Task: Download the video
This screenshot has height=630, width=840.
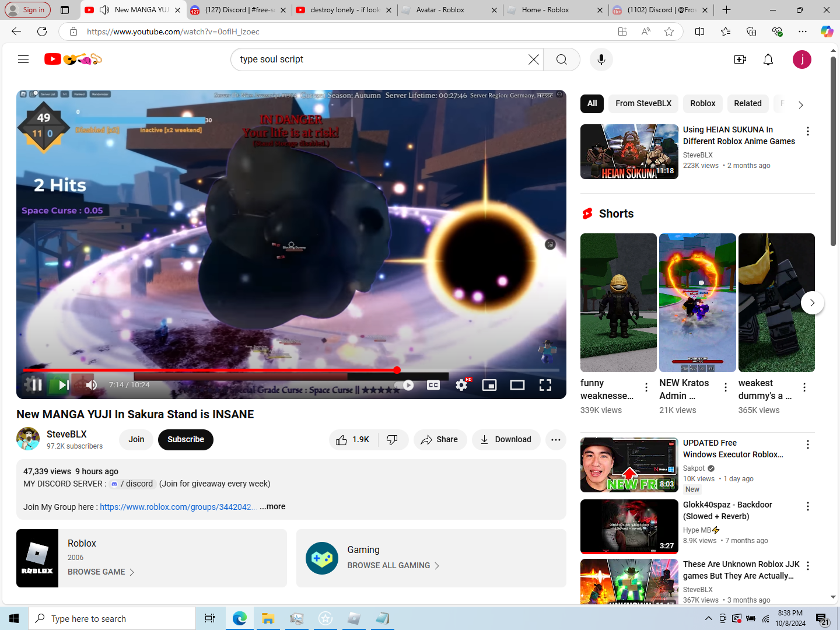Action: [x=506, y=440]
